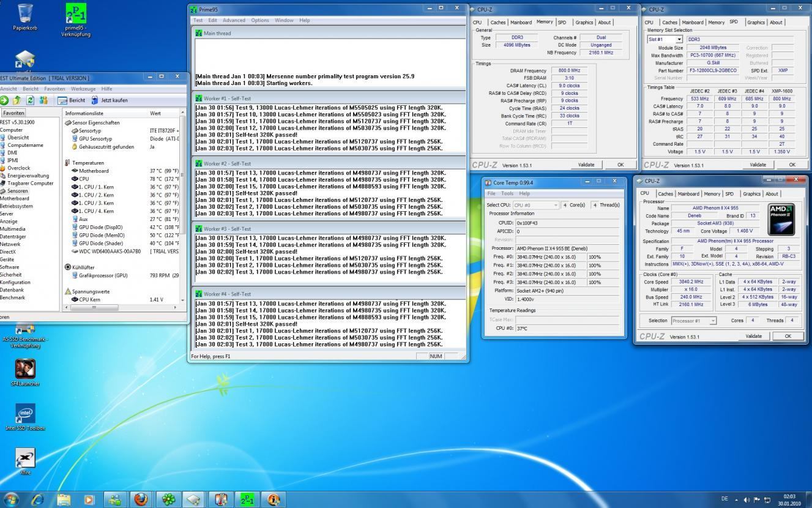Click the refresh icon in EVEREST toolbar
This screenshot has height=508, width=812.
[x=30, y=100]
